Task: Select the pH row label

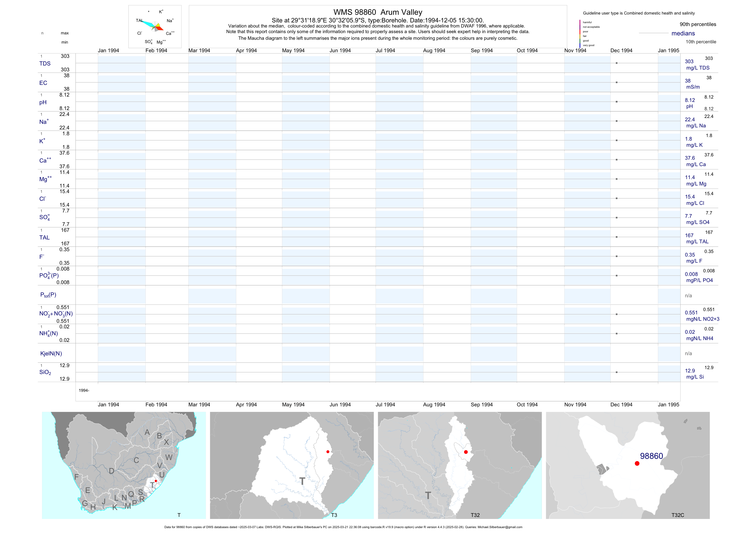Action: click(x=43, y=102)
